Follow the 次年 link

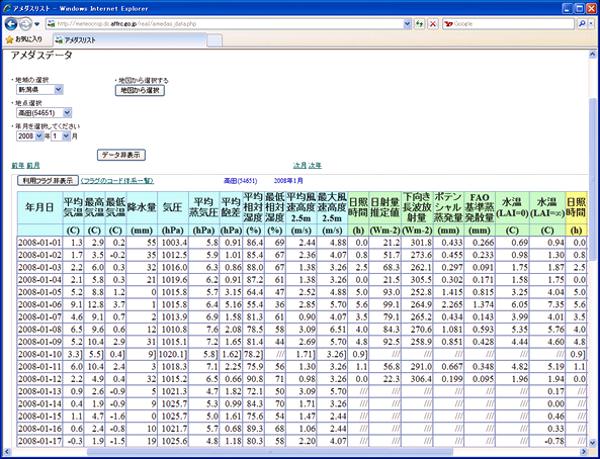(315, 165)
